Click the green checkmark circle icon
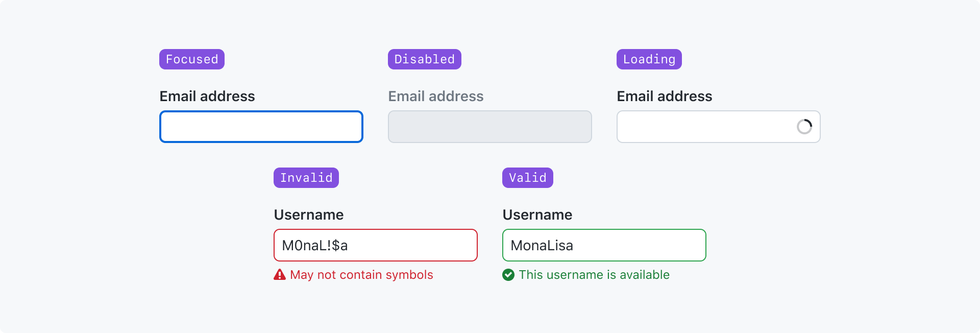This screenshot has height=333, width=980. tap(508, 275)
